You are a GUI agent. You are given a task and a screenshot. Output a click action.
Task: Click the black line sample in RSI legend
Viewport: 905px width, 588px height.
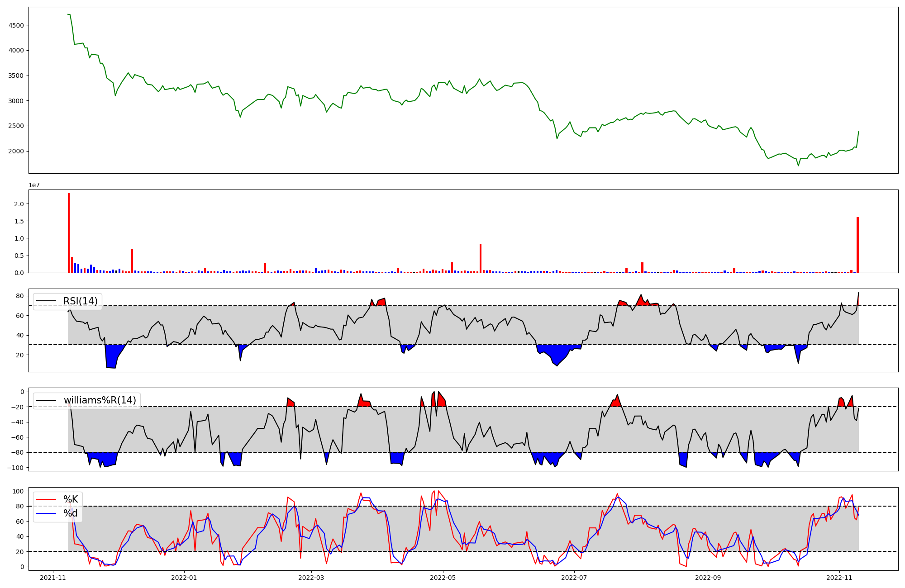point(46,301)
